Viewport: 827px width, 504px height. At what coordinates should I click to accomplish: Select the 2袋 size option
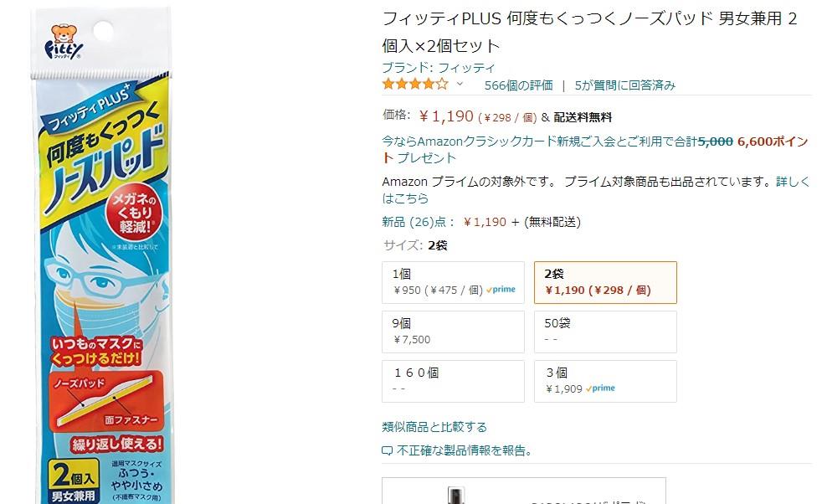(605, 282)
